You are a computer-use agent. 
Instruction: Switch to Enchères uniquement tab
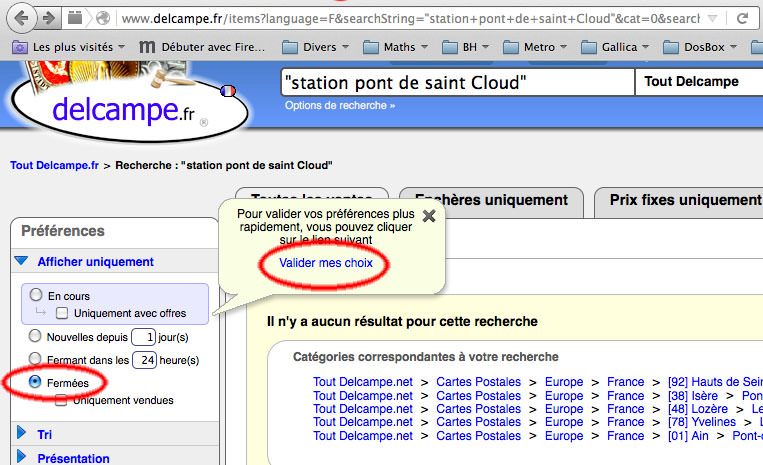[x=491, y=201]
